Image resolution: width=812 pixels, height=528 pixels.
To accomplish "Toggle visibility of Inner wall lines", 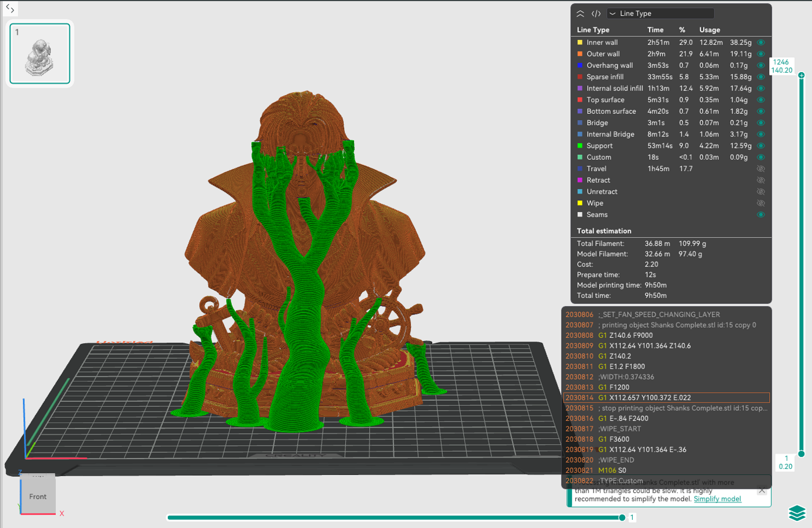I will [x=761, y=42].
